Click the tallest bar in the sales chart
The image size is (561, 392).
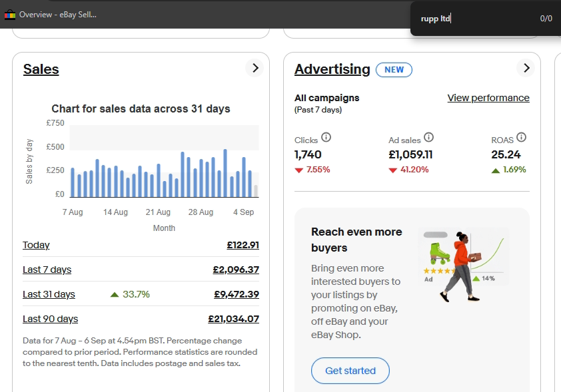click(x=225, y=173)
